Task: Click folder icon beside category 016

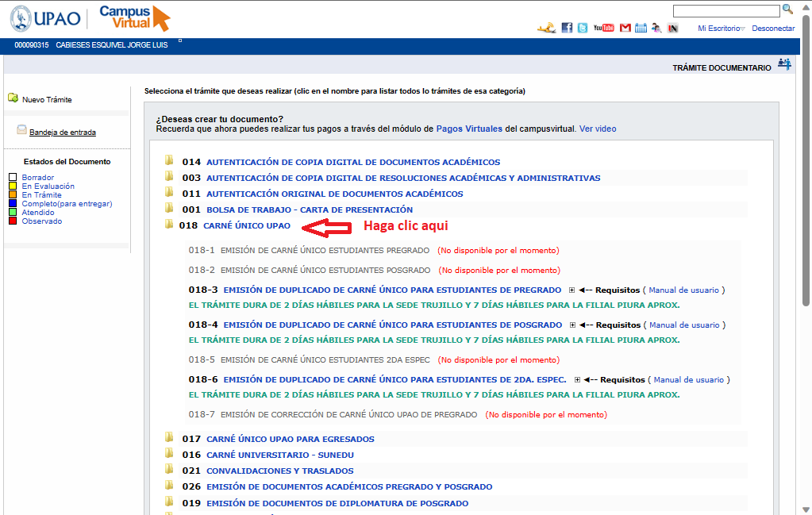Action: coord(169,453)
